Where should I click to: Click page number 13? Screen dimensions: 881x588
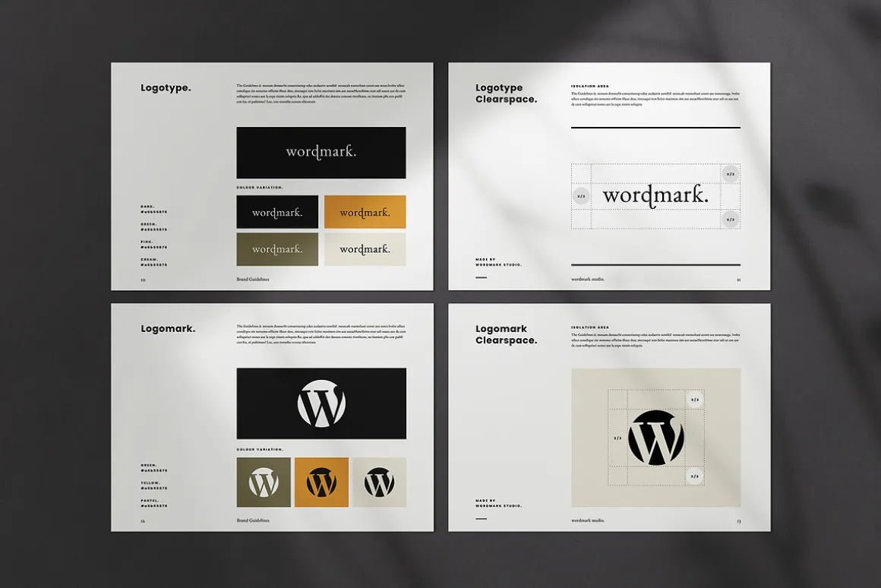tap(738, 521)
